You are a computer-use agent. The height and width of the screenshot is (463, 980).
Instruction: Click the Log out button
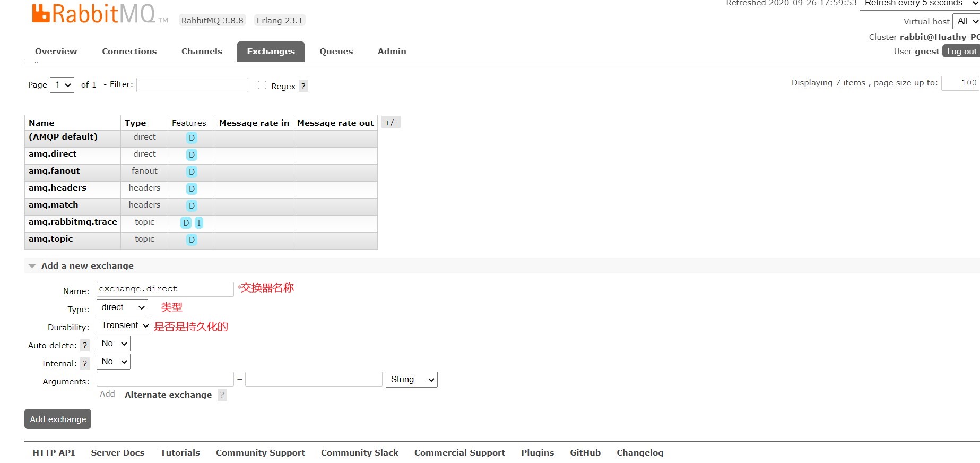tap(961, 51)
